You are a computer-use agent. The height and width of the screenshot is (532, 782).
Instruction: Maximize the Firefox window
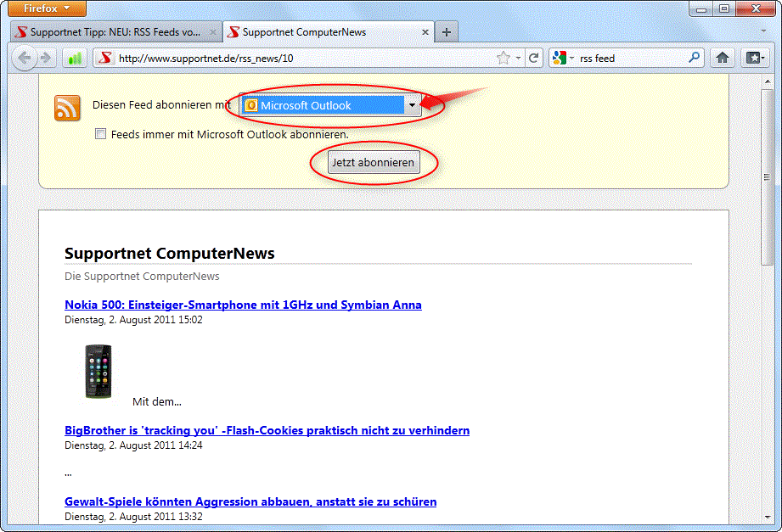click(x=724, y=8)
